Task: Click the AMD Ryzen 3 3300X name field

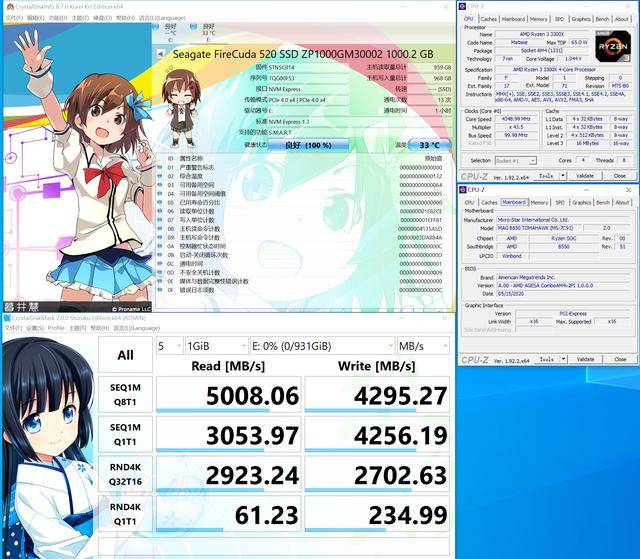Action: coord(542,34)
